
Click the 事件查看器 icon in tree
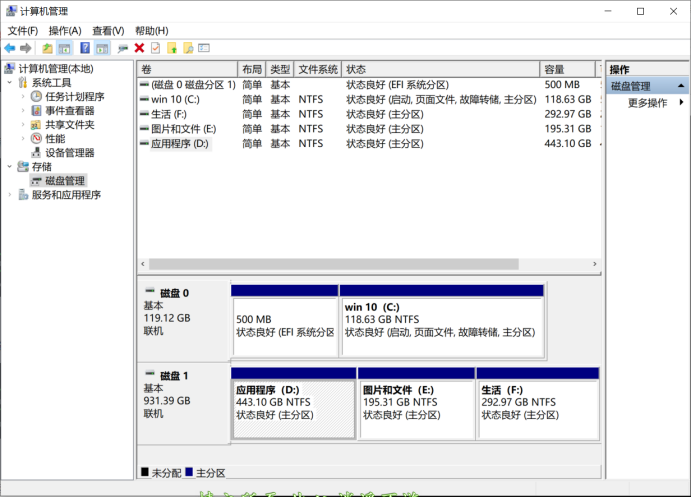[36, 110]
